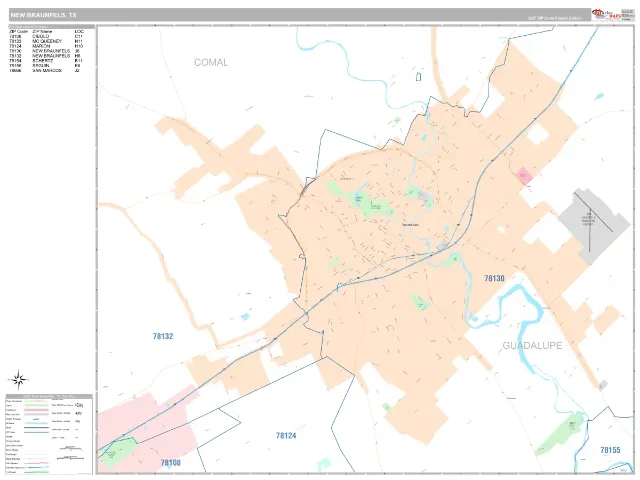Select the NEW BRAUNFELS row with LOC J6
640x480 pixels.
[x=46, y=51]
